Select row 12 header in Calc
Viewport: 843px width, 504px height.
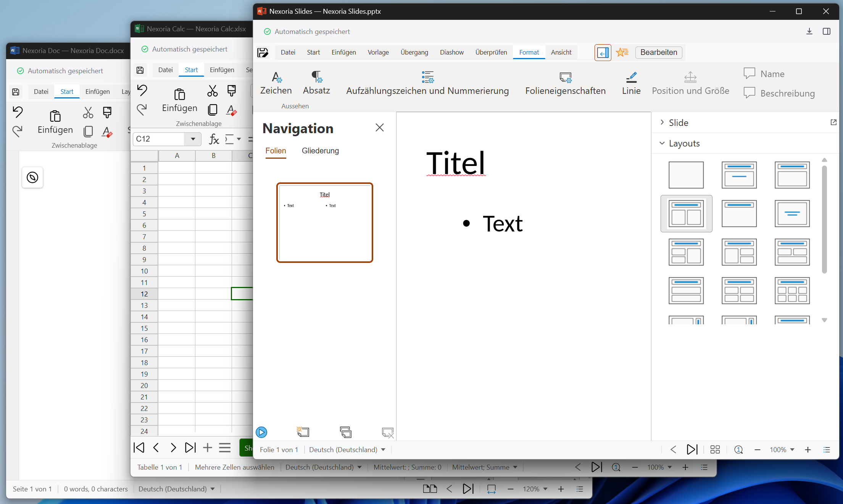click(144, 294)
